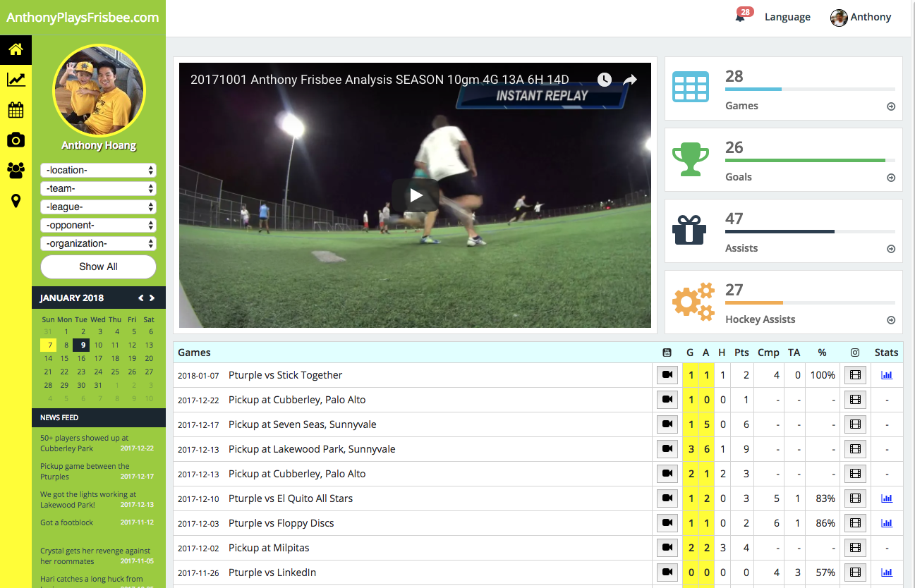Click the home icon in sidebar
The image size is (915, 588).
(x=16, y=49)
